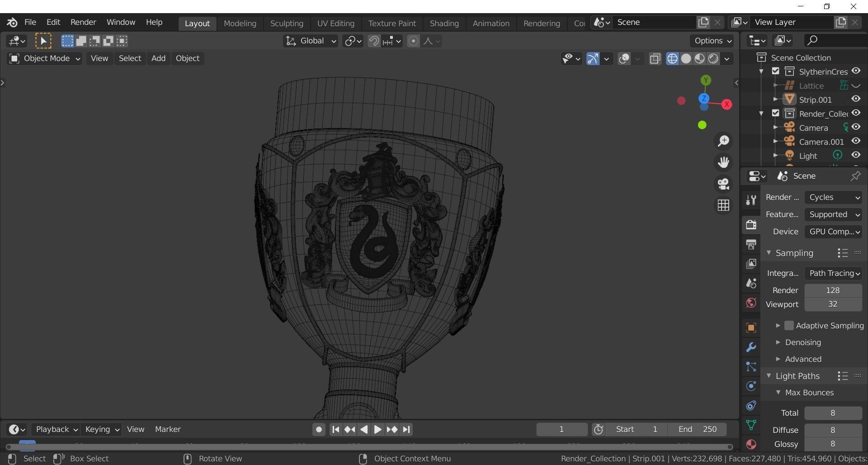Open the viewport Add menu

[x=158, y=58]
